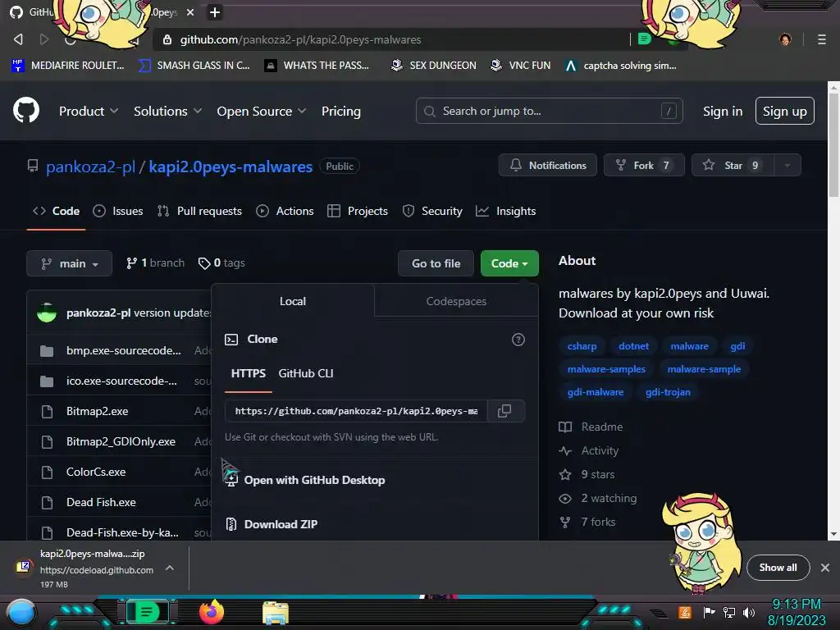Open the Star lists dropdown arrow

pos(787,166)
